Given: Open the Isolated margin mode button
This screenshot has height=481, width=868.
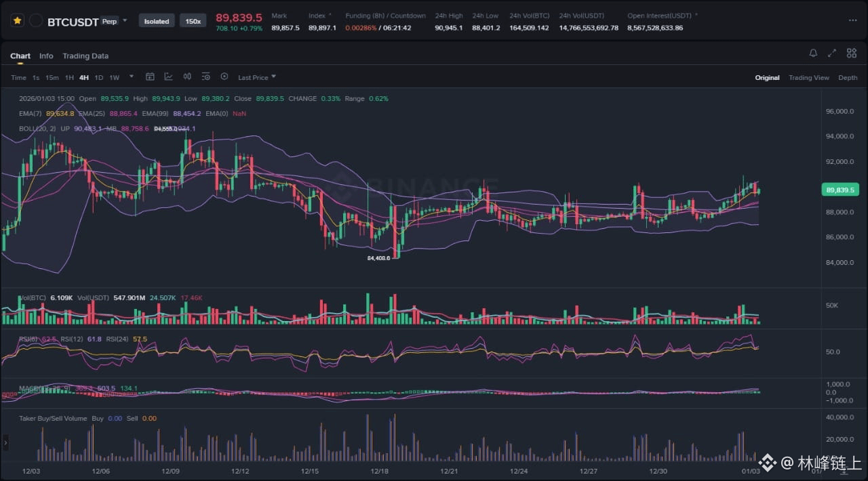Looking at the screenshot, I should point(157,21).
